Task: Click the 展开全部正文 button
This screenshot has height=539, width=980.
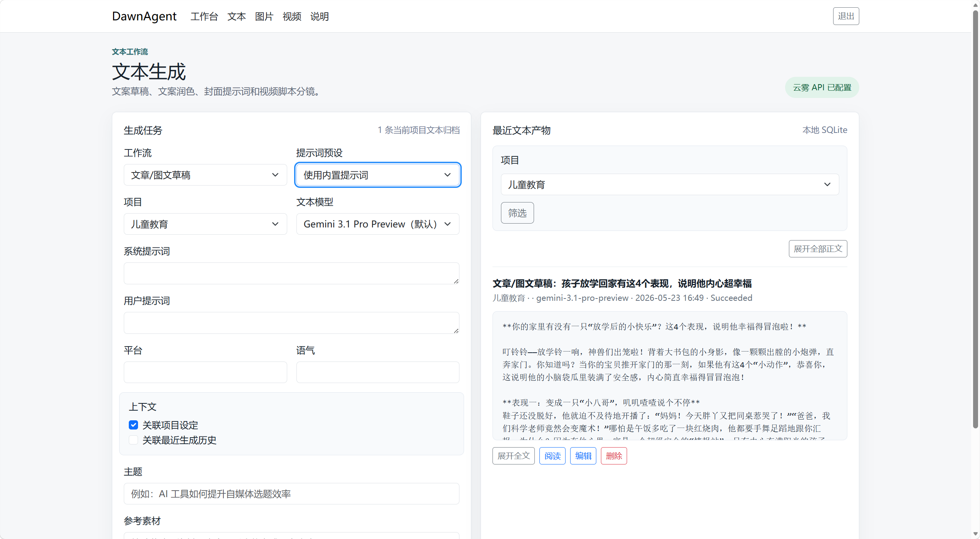Action: pos(818,249)
